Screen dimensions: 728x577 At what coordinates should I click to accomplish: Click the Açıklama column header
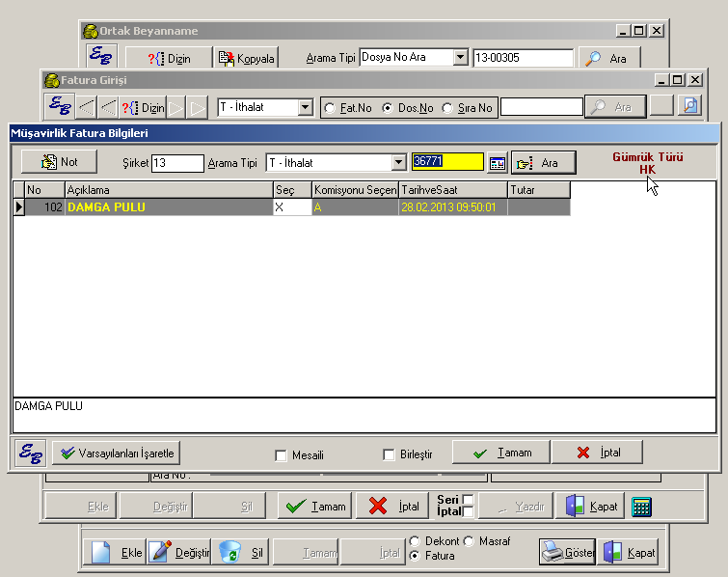pos(168,190)
